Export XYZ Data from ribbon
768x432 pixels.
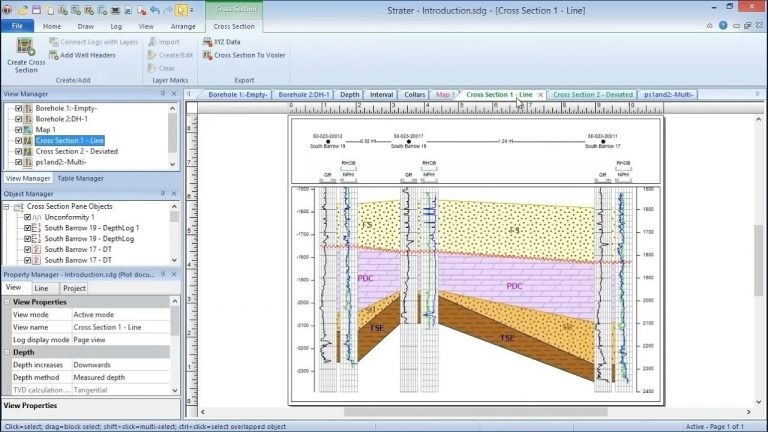click(x=221, y=42)
